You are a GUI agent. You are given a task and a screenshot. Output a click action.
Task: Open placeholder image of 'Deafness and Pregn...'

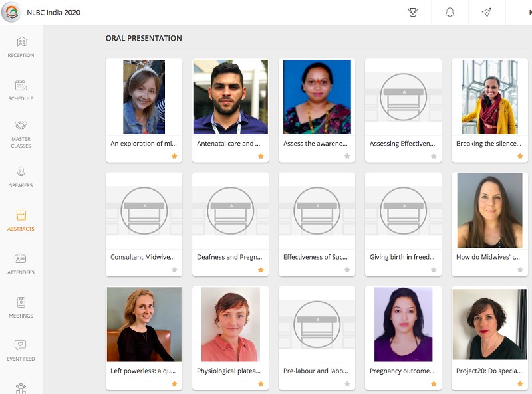(x=230, y=211)
